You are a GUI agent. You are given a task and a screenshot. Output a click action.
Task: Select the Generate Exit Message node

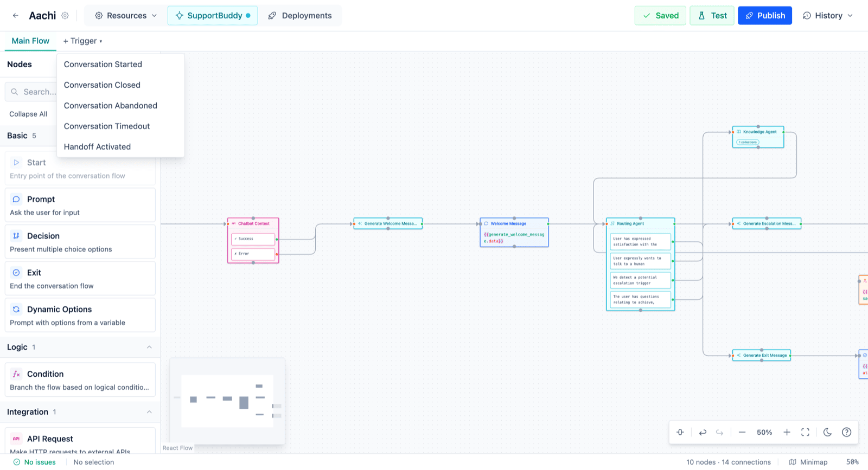(762, 356)
